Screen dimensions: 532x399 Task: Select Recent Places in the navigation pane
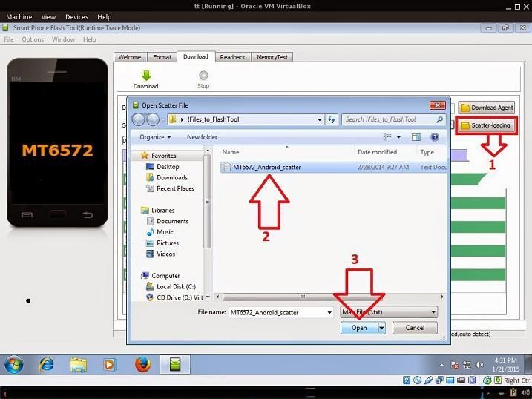(175, 188)
